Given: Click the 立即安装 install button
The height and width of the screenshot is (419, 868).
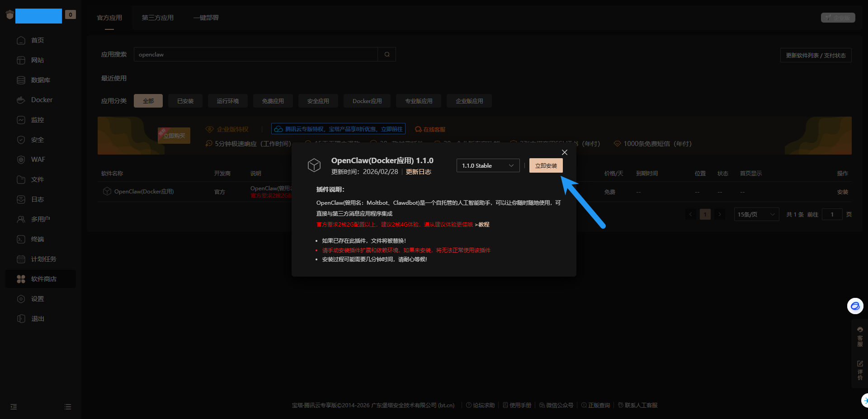Looking at the screenshot, I should (x=546, y=165).
